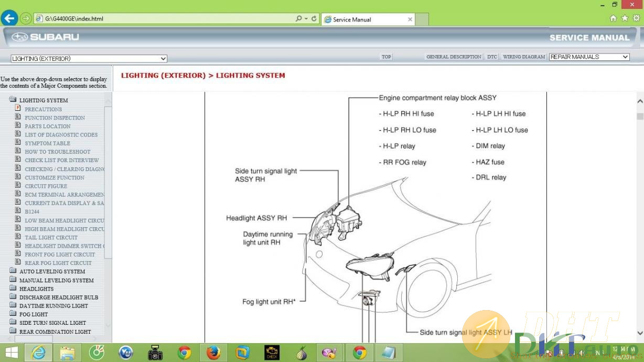Click the document icon beside HEADLIGHT DIMMER SWITCH

coord(18,246)
